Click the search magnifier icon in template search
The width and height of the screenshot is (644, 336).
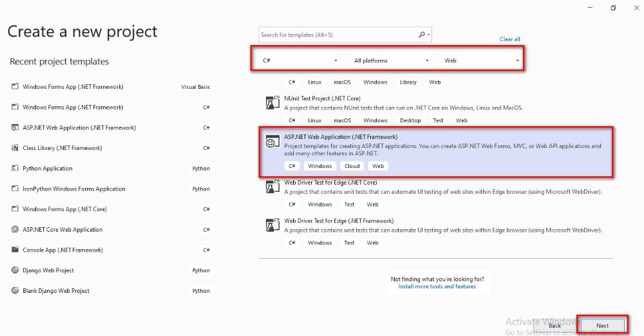tap(422, 35)
